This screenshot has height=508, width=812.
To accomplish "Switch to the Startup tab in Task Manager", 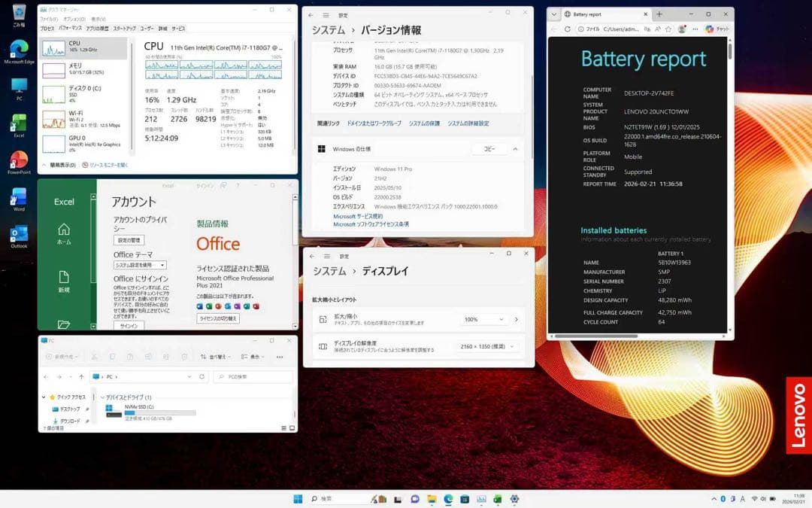I will [x=124, y=29].
